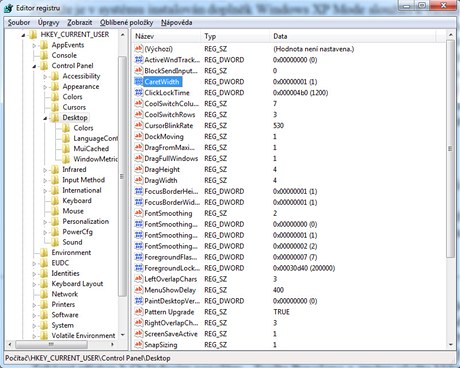The image size is (460, 368).
Task: Expand the PowerCfg key arrow
Action: tap(45, 232)
